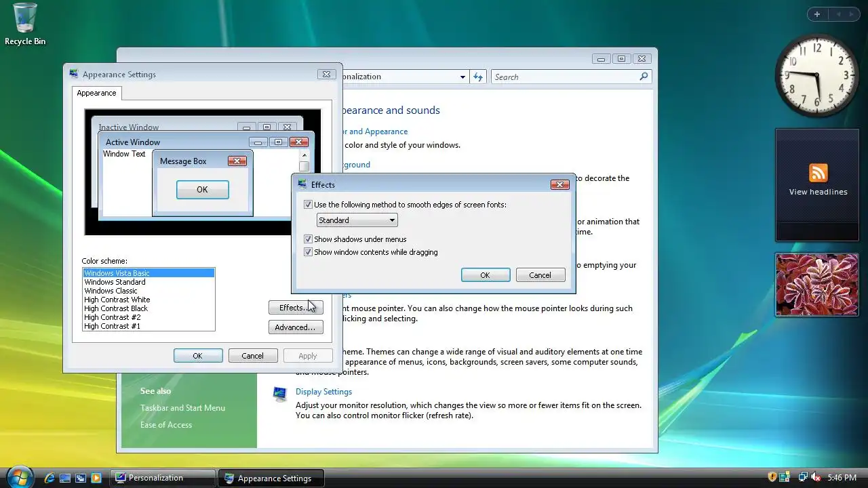
Task: Uncheck Show shadows under menus
Action: pos(308,239)
